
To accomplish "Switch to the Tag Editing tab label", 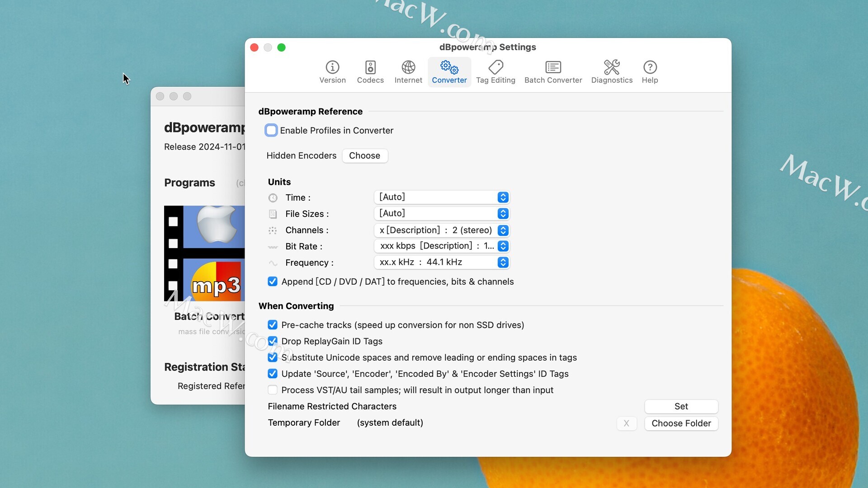I will pos(495,80).
